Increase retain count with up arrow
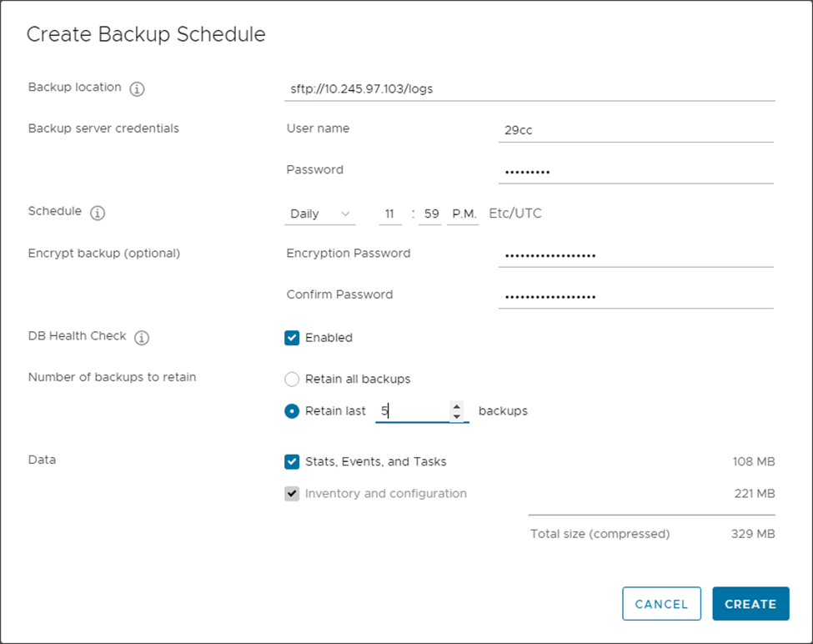 click(x=456, y=406)
